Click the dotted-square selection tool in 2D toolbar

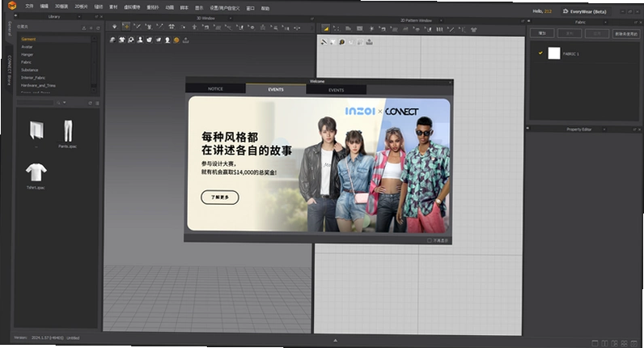(337, 29)
